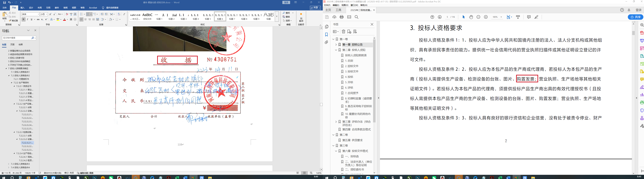Collapse the 第二章 投标人须知 bookmark
This screenshot has width=644, height=179.
(336, 50)
